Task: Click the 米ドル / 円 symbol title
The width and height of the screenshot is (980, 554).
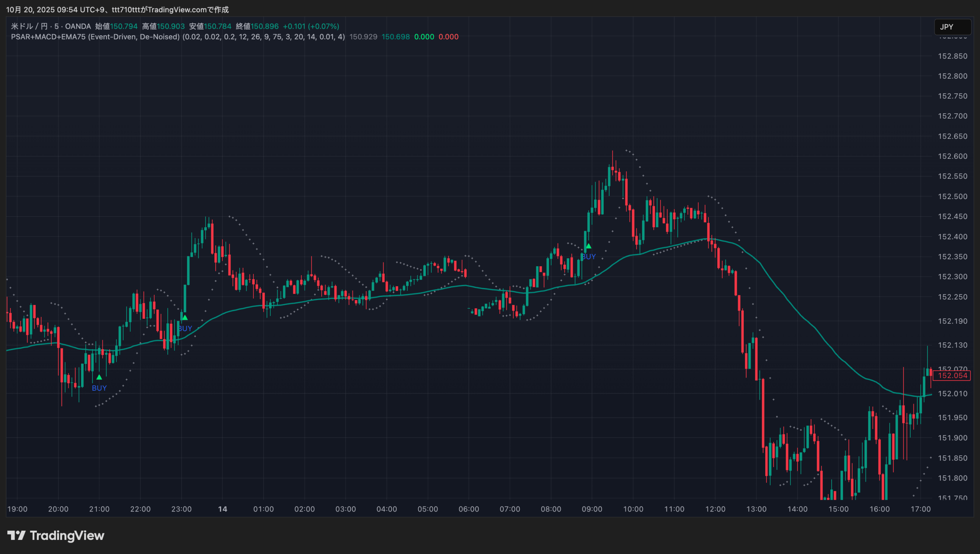Action: [x=29, y=26]
